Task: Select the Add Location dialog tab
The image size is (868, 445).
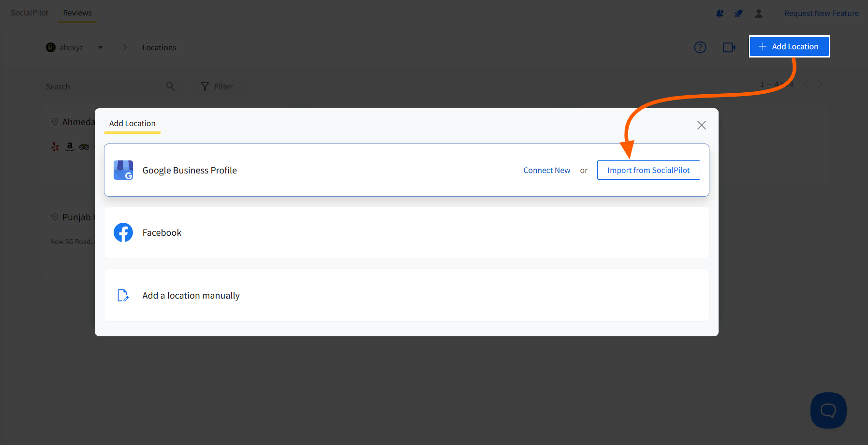Action: [132, 124]
